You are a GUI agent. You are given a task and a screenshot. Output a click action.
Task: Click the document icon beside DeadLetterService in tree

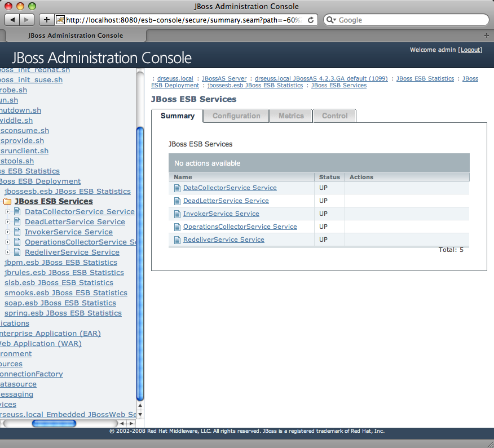point(17,221)
